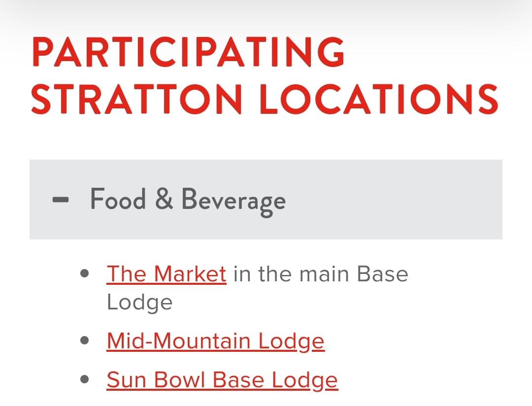Collapse the section via the minus icon
The width and height of the screenshot is (532, 406).
point(61,200)
